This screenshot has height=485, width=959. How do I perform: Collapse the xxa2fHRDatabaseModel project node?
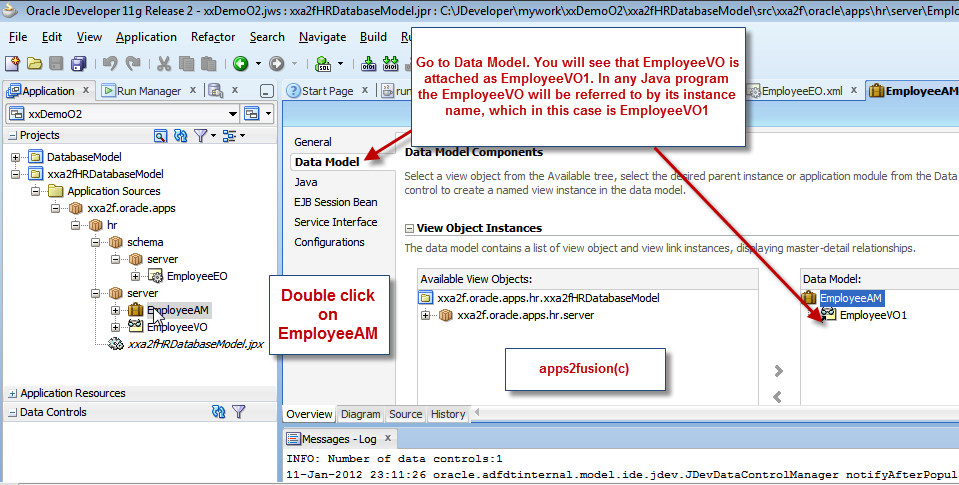(15, 174)
